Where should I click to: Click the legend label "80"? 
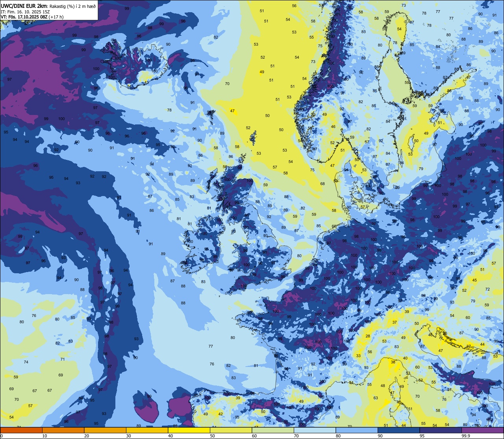338,436
